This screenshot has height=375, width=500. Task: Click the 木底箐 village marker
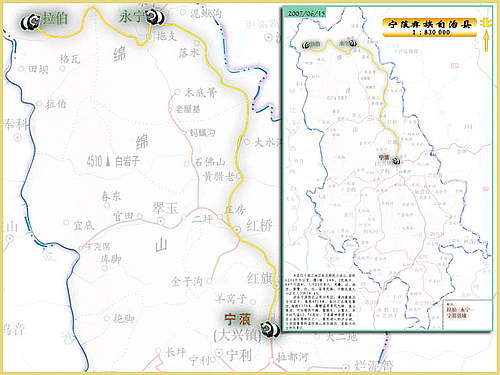(177, 92)
